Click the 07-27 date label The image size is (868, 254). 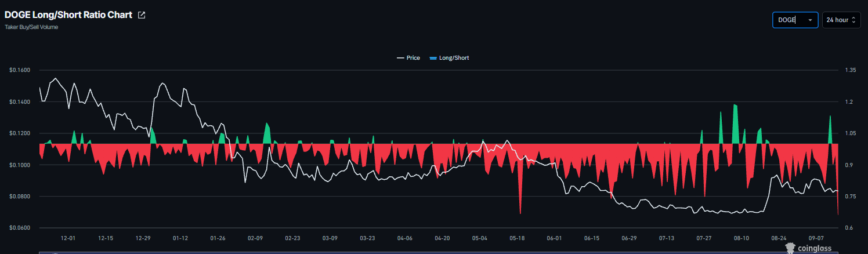(704, 238)
